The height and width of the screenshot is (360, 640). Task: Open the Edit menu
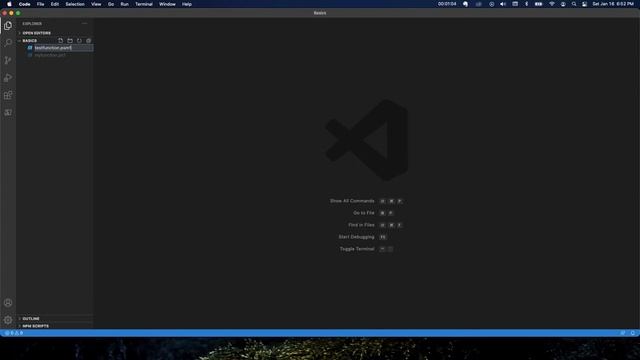55,4
